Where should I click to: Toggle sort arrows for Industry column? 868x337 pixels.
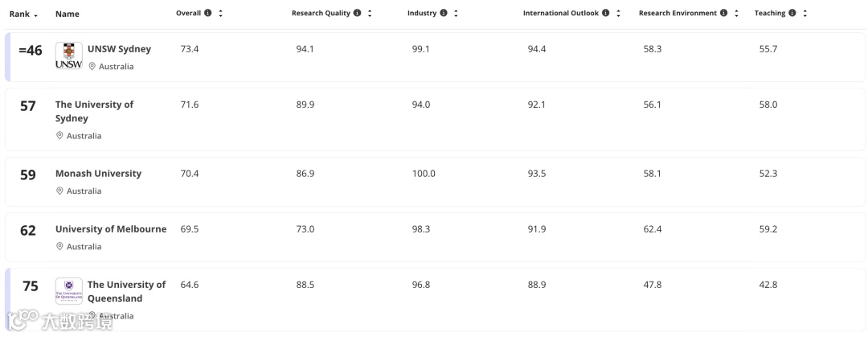click(457, 14)
